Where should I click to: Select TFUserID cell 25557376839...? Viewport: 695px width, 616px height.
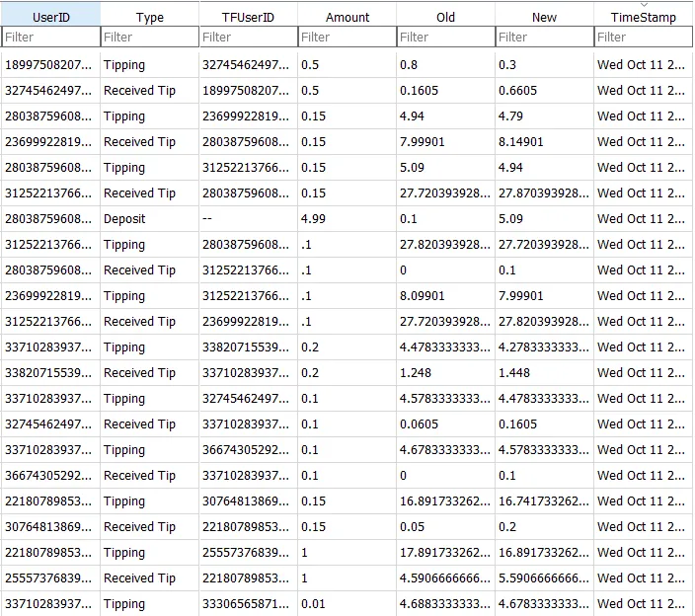[x=248, y=552]
